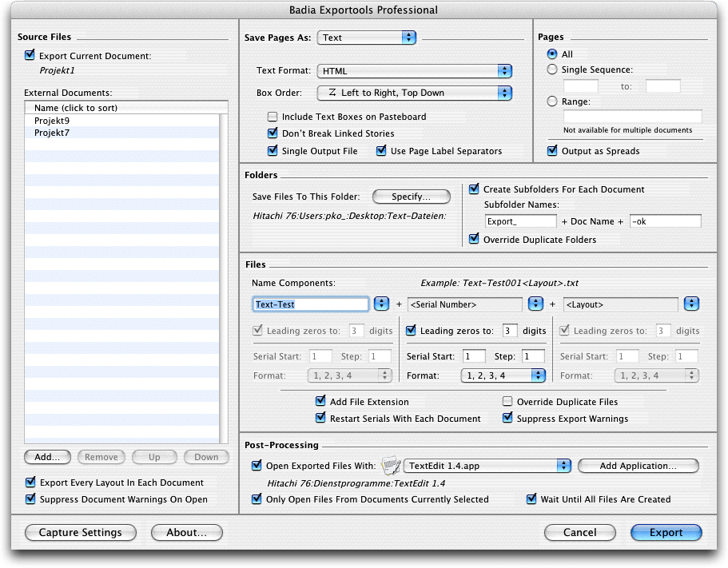Click the External Documents list scrollbar
Viewport: 728px width, 568px height.
click(223, 279)
